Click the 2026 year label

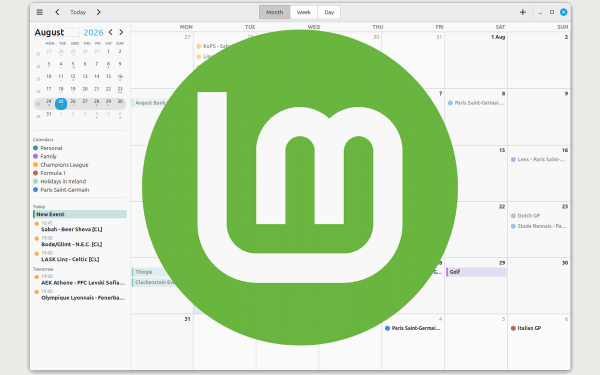(x=93, y=33)
